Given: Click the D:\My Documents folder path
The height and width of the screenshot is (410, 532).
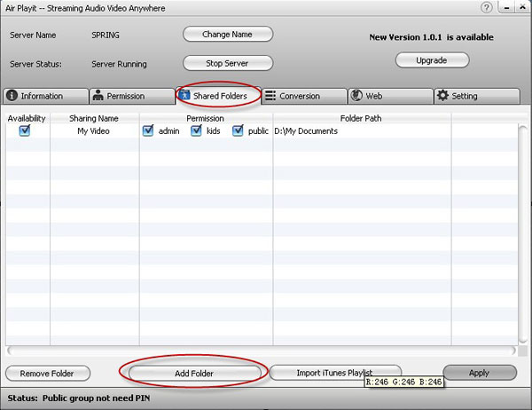Looking at the screenshot, I should (x=306, y=131).
